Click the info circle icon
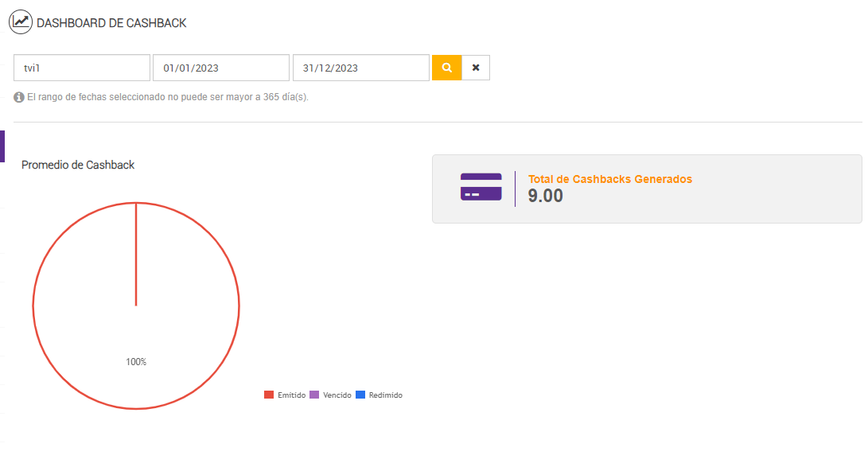This screenshot has height=467, width=868. click(x=19, y=97)
